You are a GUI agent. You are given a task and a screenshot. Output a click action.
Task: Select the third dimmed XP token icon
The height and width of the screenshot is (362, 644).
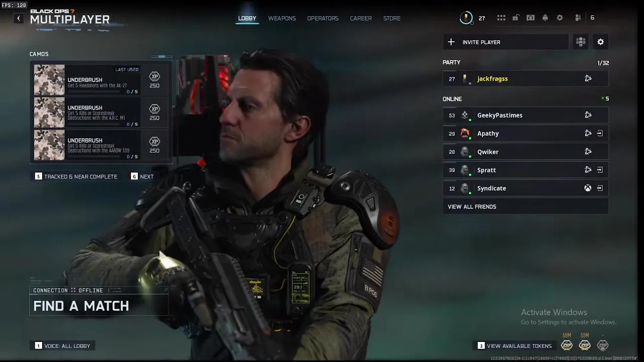point(603,345)
